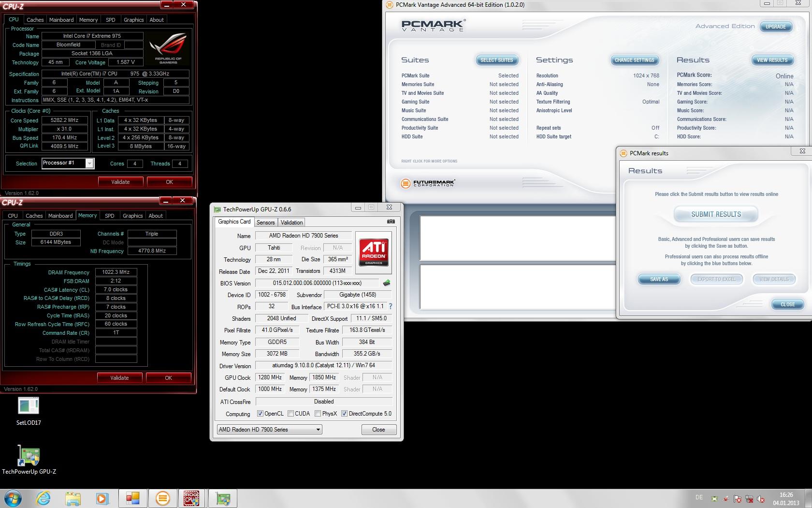
Task: Click the HDD Suite target setting row
Action: click(597, 136)
